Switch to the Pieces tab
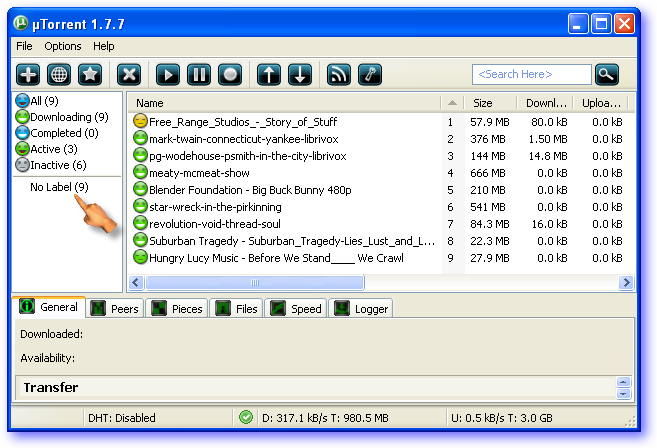 [x=177, y=309]
